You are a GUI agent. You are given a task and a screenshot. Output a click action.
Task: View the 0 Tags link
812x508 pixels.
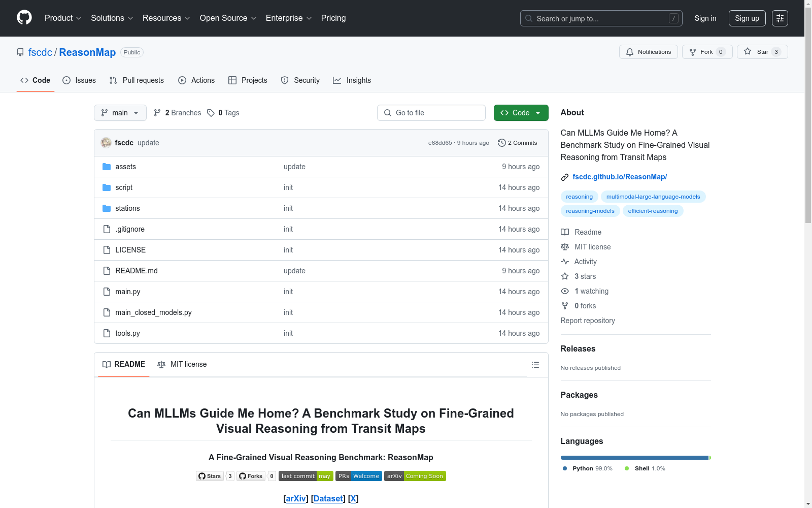[223, 113]
